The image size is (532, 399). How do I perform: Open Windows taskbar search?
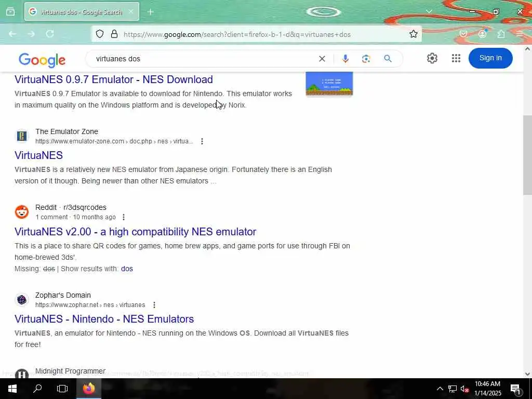click(x=37, y=389)
